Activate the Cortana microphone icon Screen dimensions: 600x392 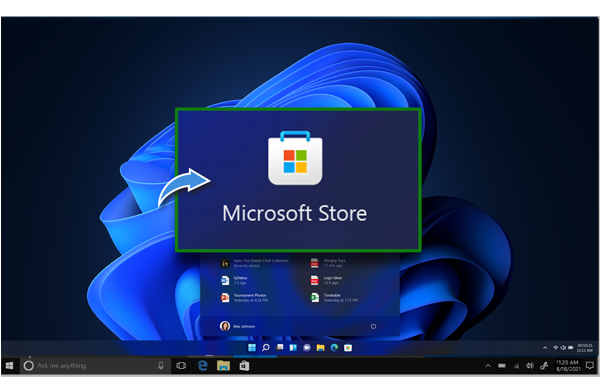[161, 366]
